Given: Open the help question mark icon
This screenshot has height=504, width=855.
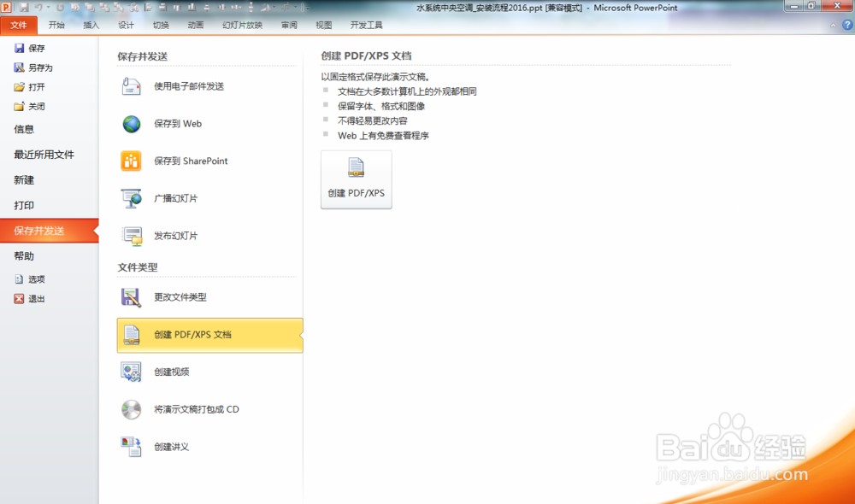Looking at the screenshot, I should click(x=847, y=25).
